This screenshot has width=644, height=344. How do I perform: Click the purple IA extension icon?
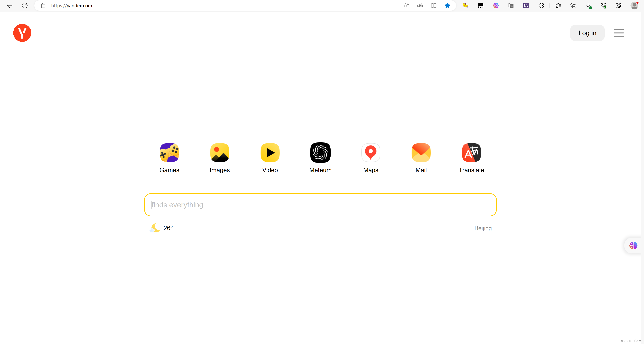[526, 5]
